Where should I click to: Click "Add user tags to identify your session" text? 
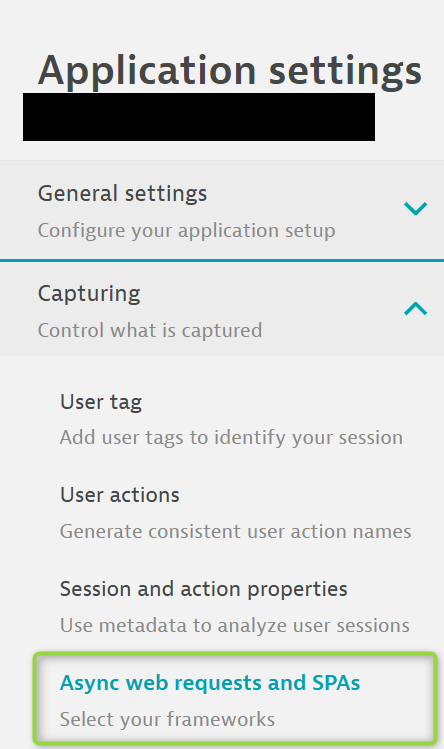[x=231, y=438]
